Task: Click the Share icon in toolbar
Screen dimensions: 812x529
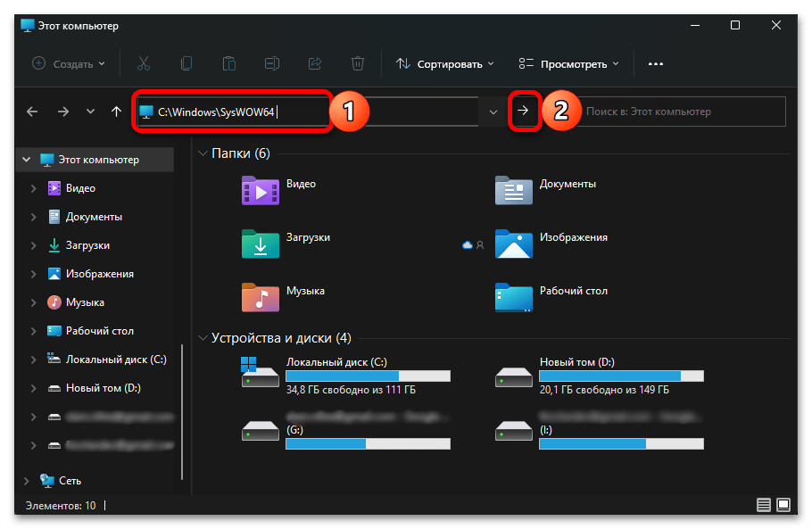Action: coord(315,63)
